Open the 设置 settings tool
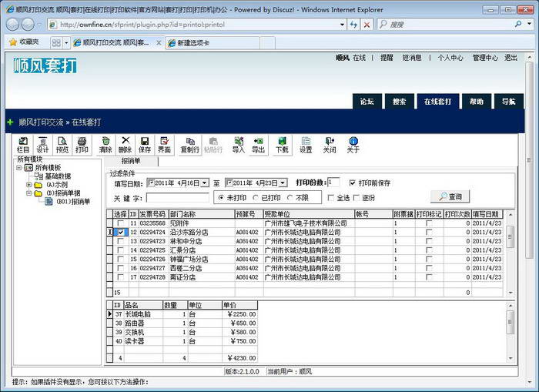 coord(306,145)
